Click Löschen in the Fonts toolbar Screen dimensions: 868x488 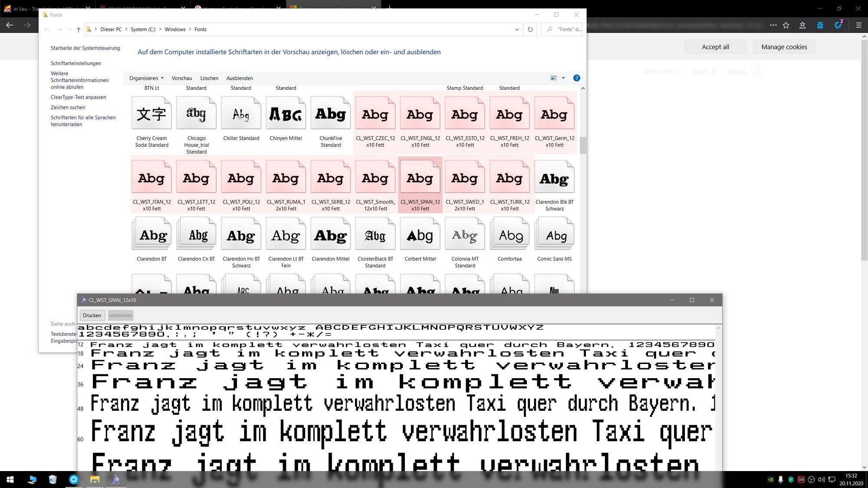pyautogui.click(x=209, y=78)
